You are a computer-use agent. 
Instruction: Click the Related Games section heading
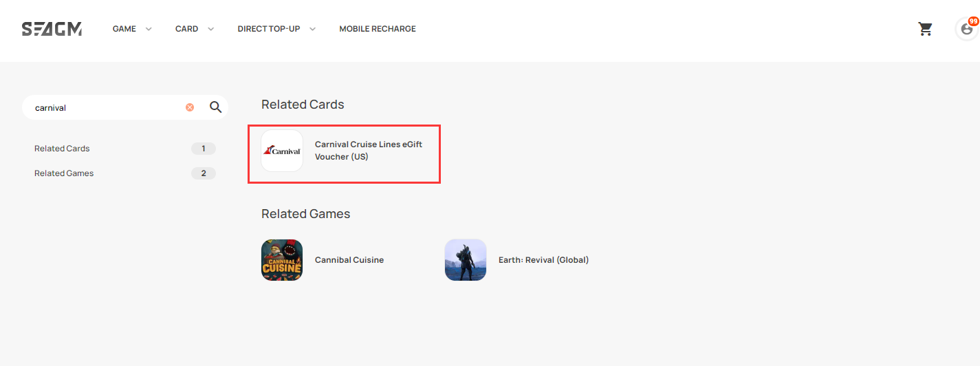(306, 214)
